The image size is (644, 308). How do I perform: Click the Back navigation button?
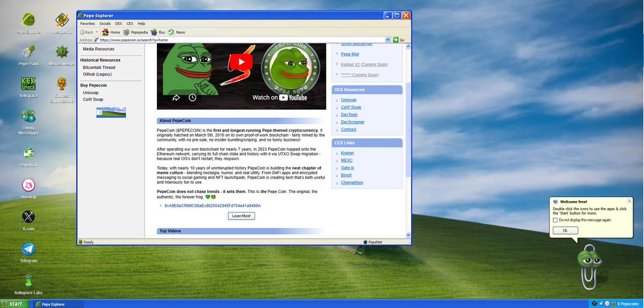coord(86,32)
